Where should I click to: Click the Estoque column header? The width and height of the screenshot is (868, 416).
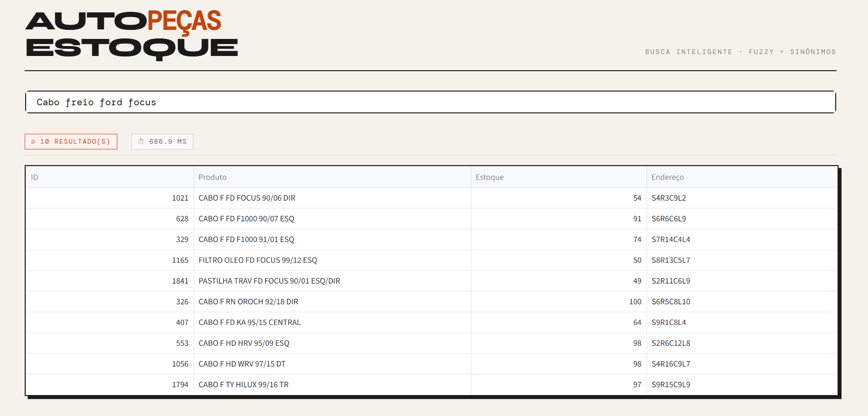pos(490,177)
